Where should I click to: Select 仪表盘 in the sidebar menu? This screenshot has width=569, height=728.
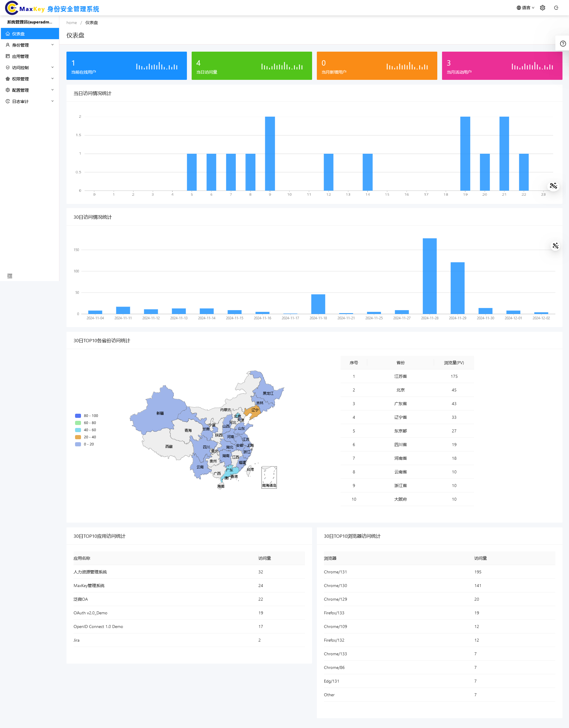pos(18,34)
